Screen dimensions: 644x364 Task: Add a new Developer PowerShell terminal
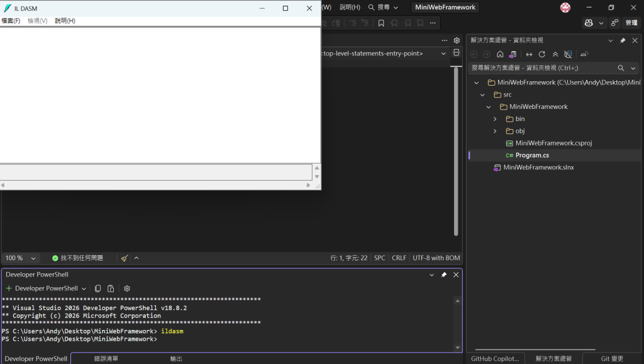[x=9, y=288]
